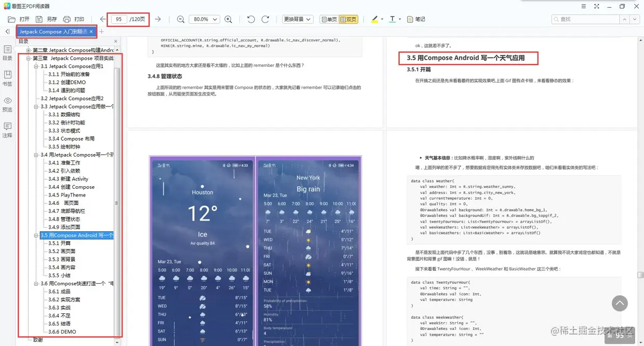Jump to 3.4.7 底部导航栏
The image size is (644, 346).
pyautogui.click(x=66, y=211)
